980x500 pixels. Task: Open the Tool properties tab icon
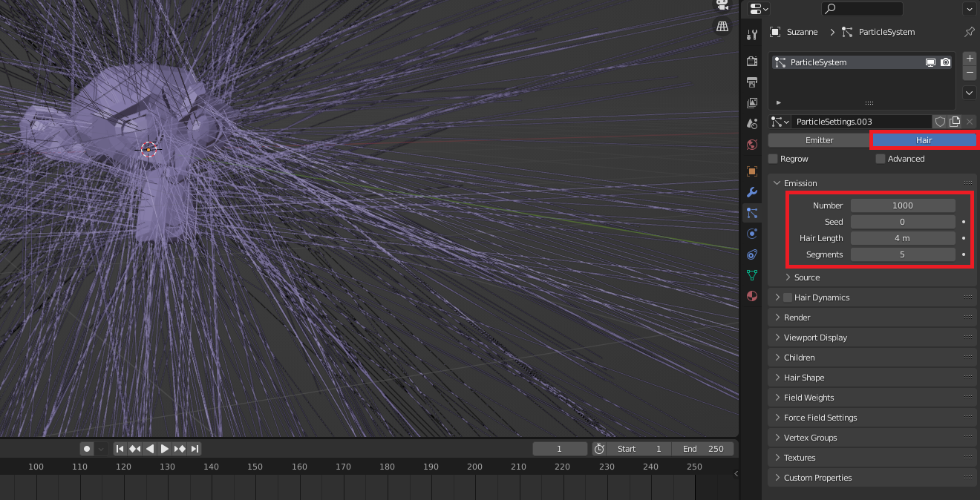tap(752, 35)
